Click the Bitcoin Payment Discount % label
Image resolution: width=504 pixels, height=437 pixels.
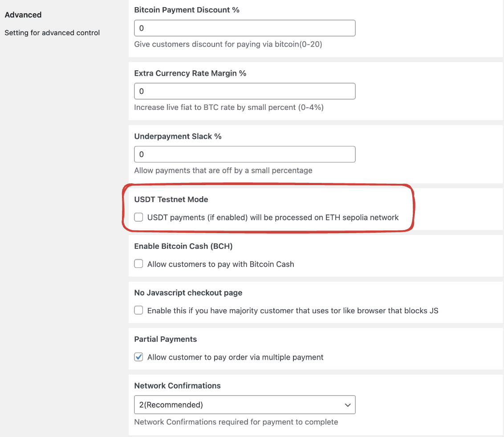(x=187, y=10)
